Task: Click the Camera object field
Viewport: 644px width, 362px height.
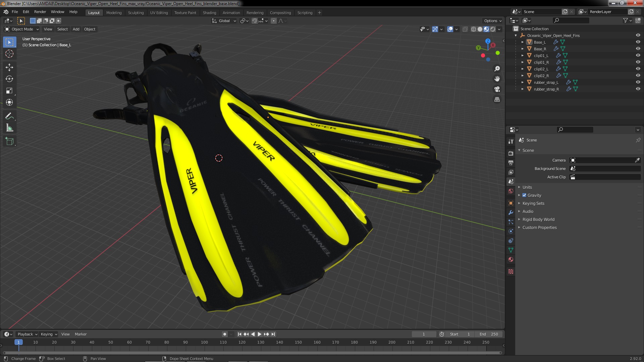Action: tap(602, 161)
